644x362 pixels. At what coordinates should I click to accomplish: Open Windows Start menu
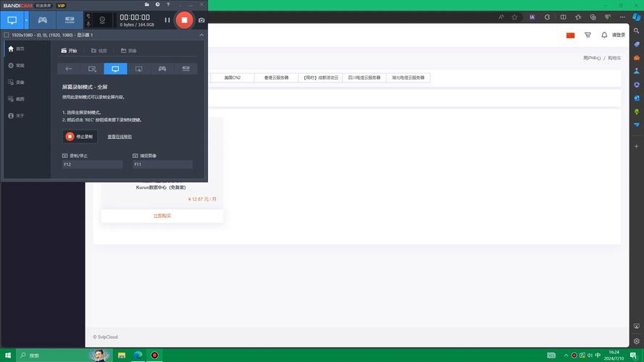(x=8, y=355)
